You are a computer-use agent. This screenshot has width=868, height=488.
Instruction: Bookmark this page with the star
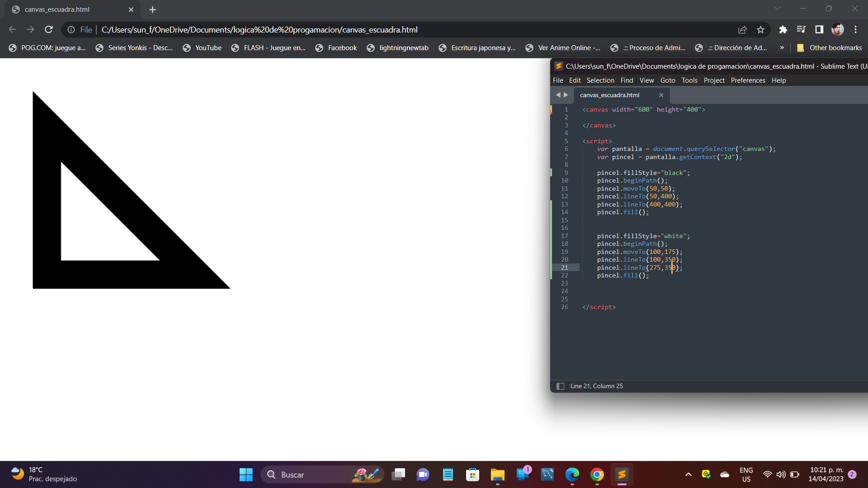(760, 30)
